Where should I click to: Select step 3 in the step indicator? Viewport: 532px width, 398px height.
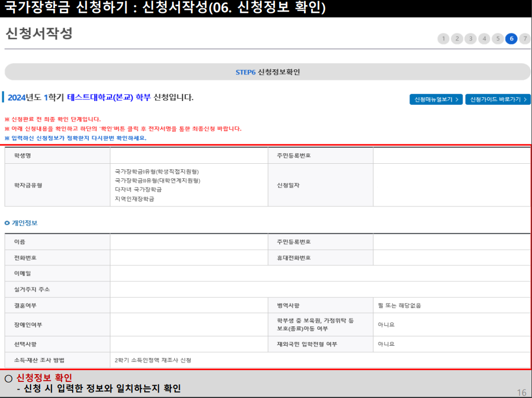(470, 39)
